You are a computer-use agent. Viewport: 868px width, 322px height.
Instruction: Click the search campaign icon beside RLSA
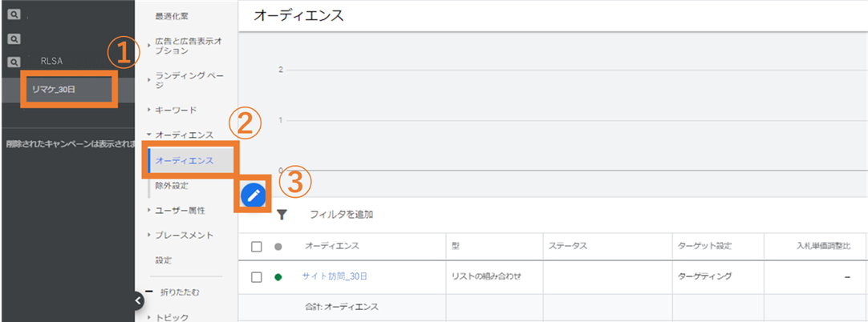(x=14, y=62)
